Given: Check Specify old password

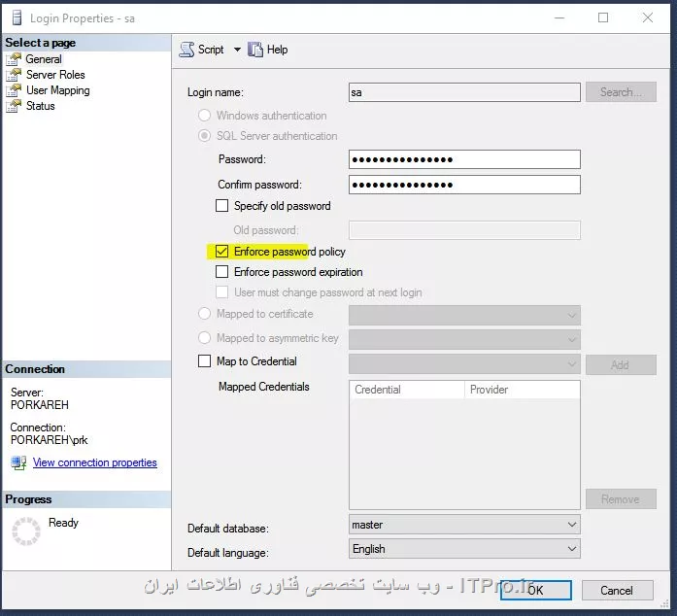Looking at the screenshot, I should 221,206.
